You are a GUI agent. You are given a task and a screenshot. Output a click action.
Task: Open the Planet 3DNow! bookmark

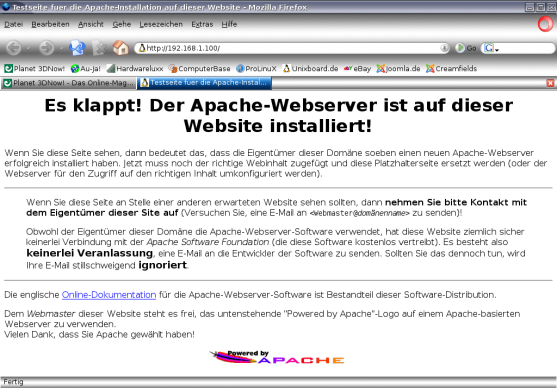coord(34,69)
